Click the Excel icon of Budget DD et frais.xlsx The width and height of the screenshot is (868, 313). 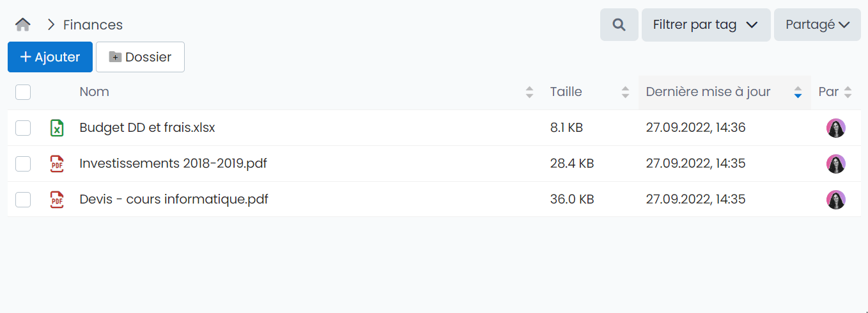coord(57,128)
